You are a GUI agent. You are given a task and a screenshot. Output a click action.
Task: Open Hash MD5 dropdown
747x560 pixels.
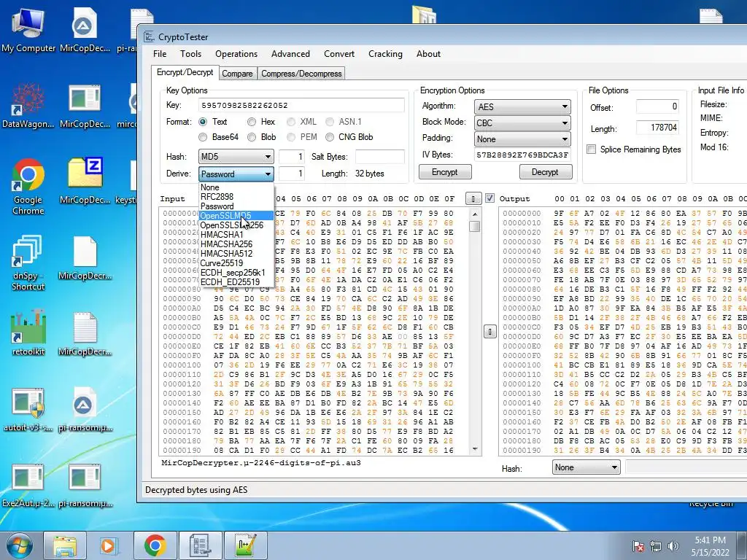[236, 157]
